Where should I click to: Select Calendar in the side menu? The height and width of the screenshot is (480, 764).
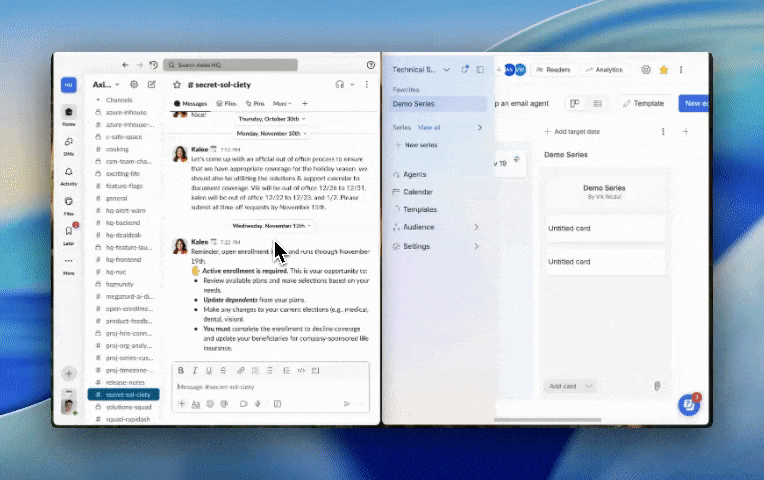pyautogui.click(x=417, y=191)
